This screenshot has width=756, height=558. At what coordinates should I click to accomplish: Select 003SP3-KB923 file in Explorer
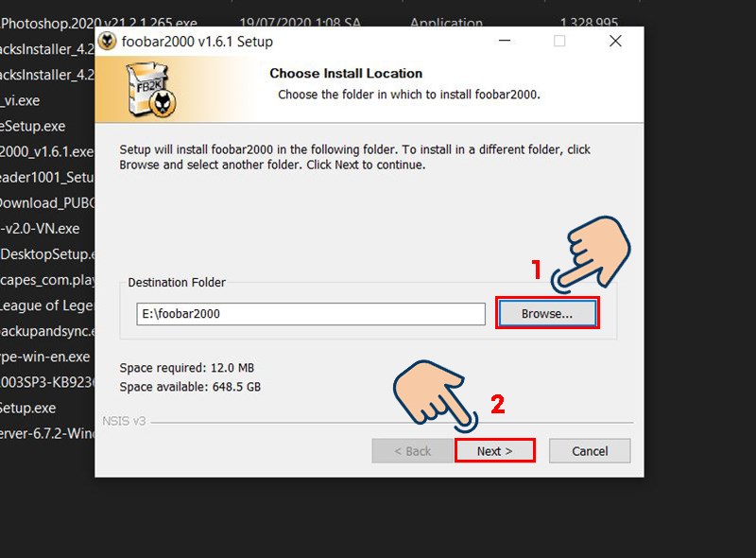pyautogui.click(x=46, y=382)
